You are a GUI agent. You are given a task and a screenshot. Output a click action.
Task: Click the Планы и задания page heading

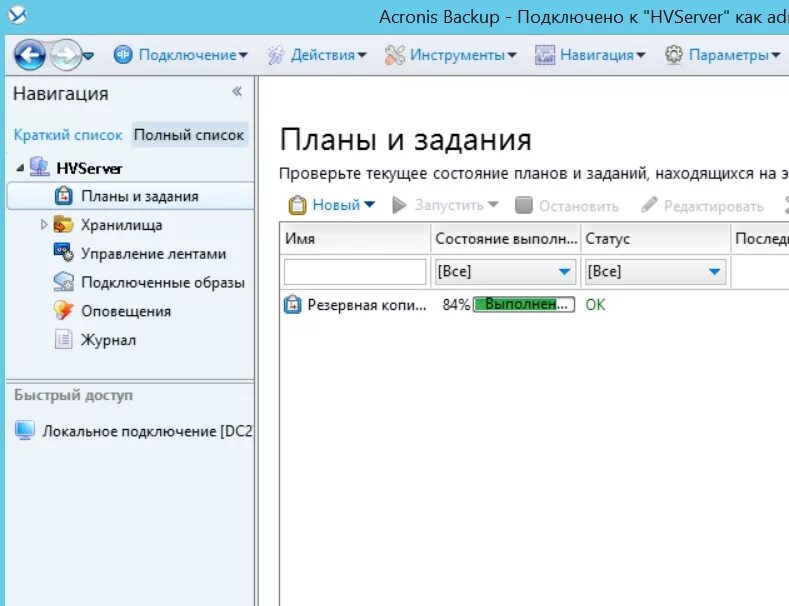pyautogui.click(x=406, y=139)
